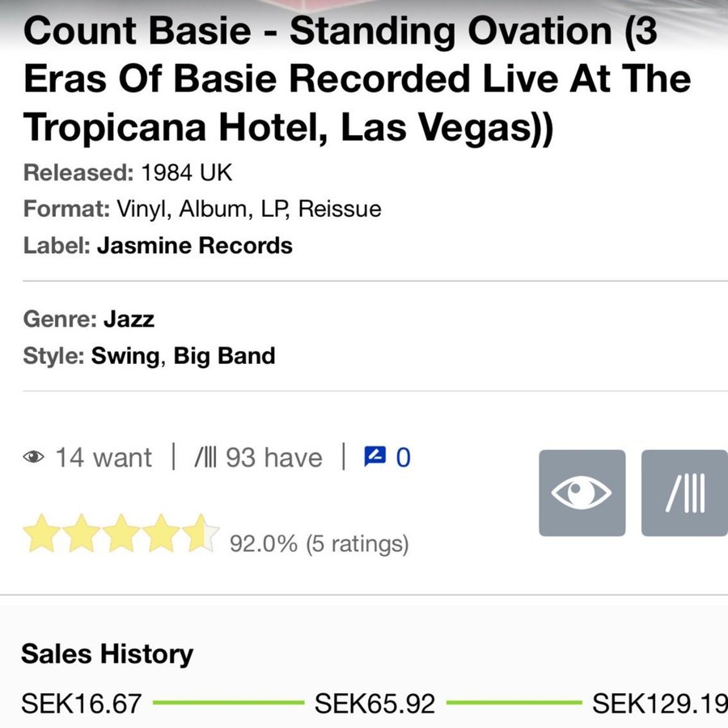The width and height of the screenshot is (728, 728).
Task: Click the lowest sale price SEK16.67
Action: (81, 704)
